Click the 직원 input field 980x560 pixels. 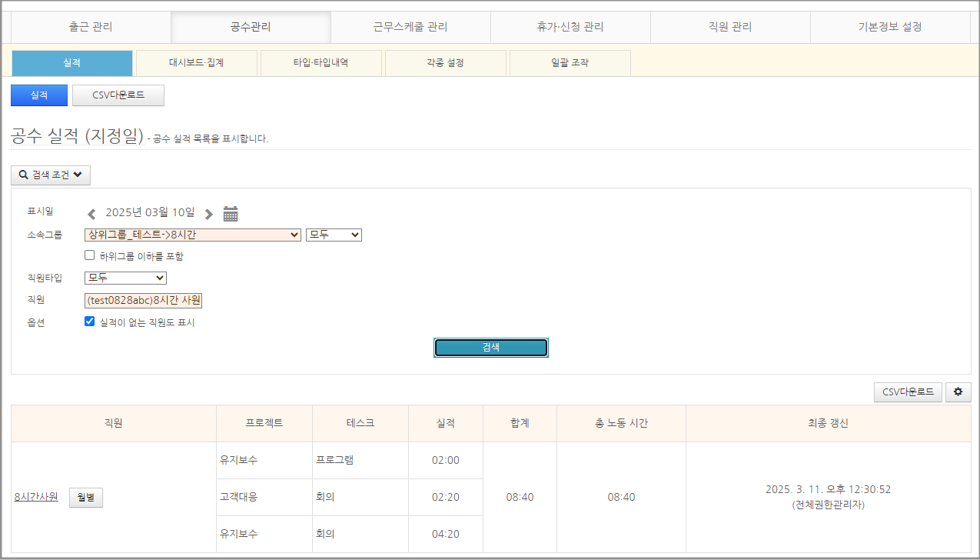point(143,300)
